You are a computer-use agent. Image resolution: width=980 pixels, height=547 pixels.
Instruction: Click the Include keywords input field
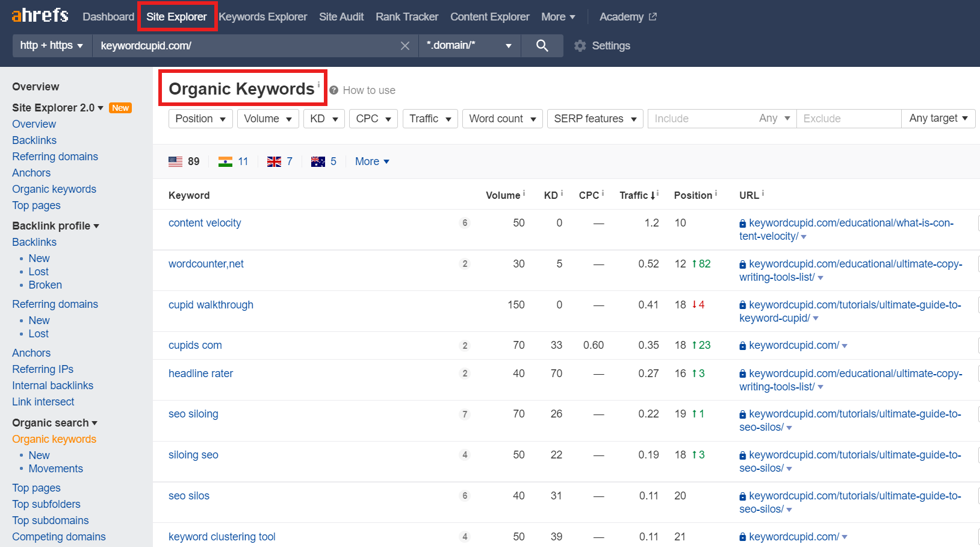[x=701, y=119]
